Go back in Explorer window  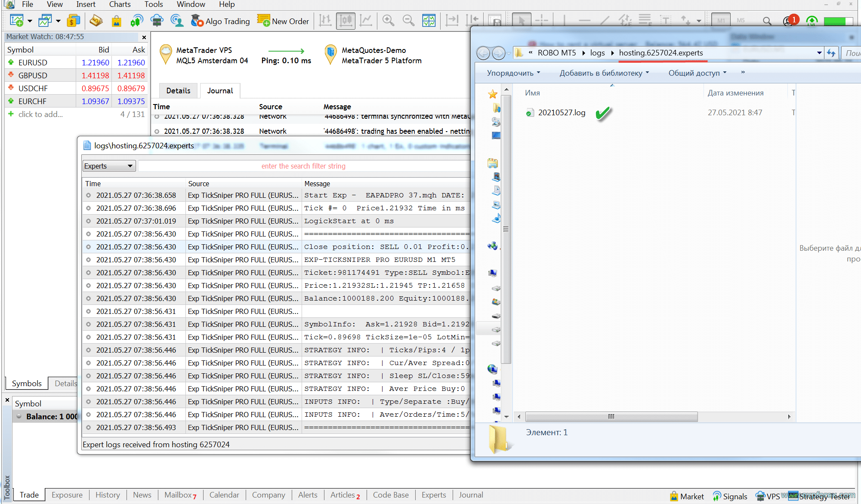(483, 53)
